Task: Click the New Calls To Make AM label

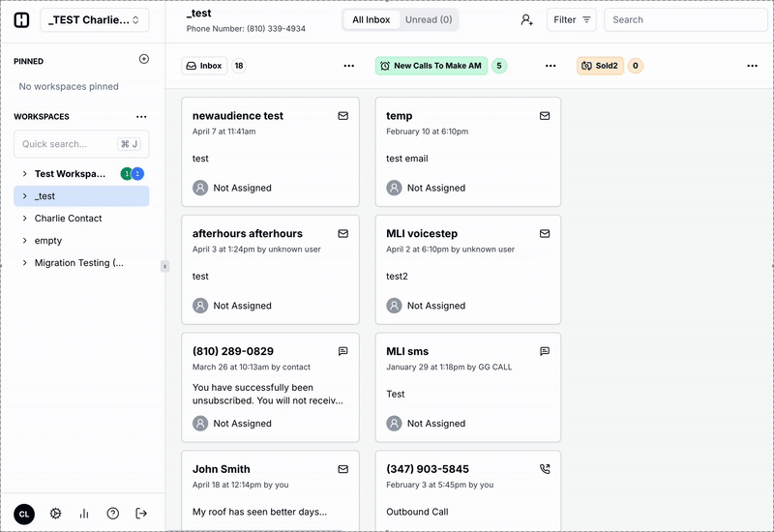Action: pyautogui.click(x=432, y=66)
